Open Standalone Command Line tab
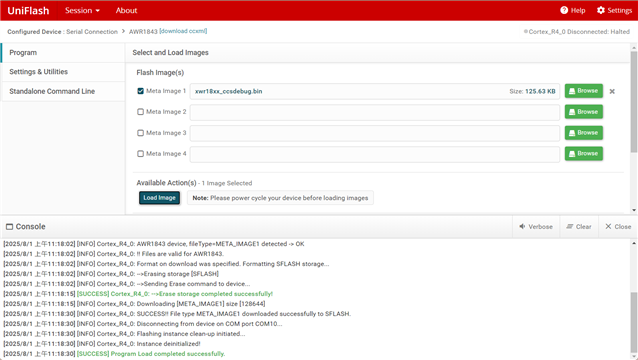638x360 pixels. (63, 91)
